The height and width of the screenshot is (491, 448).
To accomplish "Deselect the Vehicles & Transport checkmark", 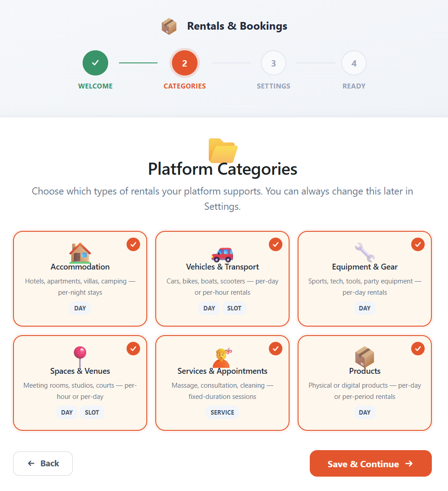I will click(x=275, y=244).
